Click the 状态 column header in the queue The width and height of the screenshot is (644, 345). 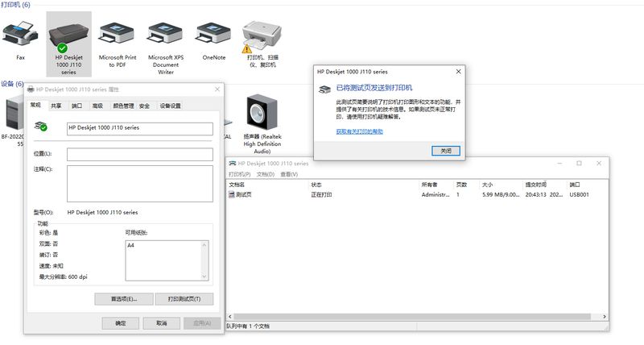tap(316, 185)
